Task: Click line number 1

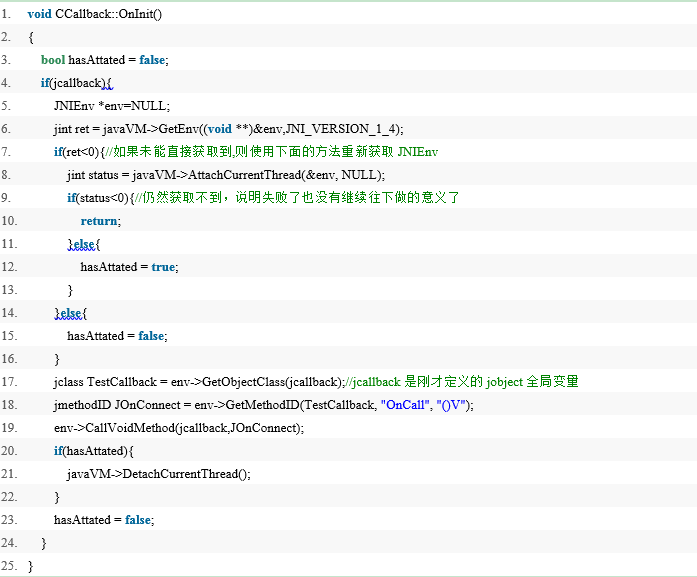Action: coord(6,14)
